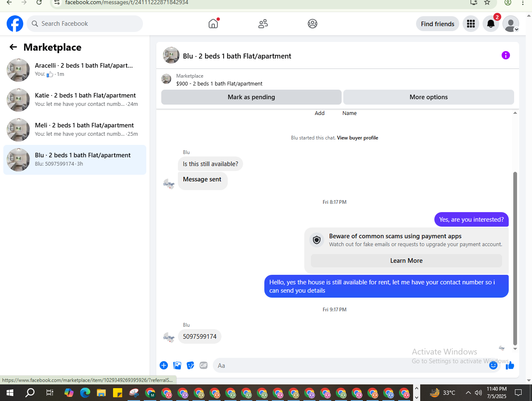Reload the page with browser refresh
532x401 pixels.
[x=39, y=2]
